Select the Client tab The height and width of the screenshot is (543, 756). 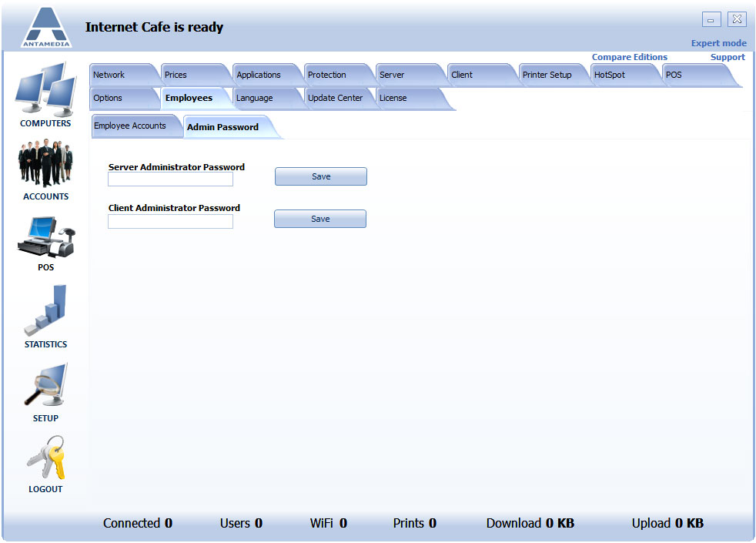coord(482,75)
